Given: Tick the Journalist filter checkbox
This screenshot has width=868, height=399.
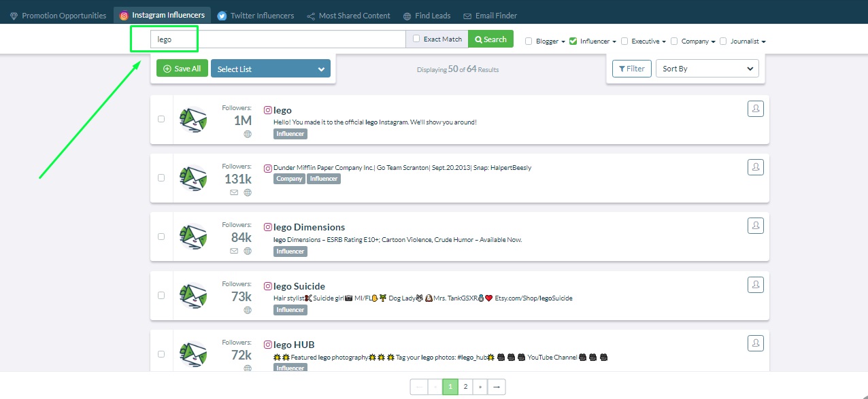Looking at the screenshot, I should click(723, 41).
